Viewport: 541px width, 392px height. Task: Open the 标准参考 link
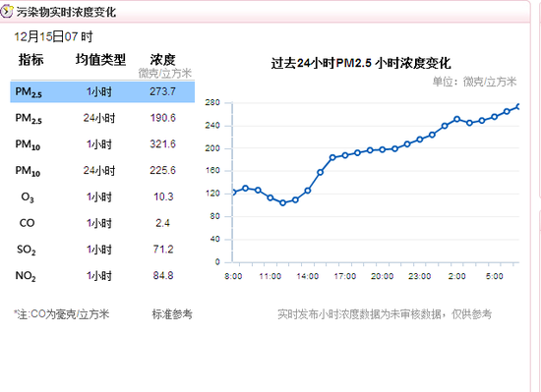pos(172,314)
